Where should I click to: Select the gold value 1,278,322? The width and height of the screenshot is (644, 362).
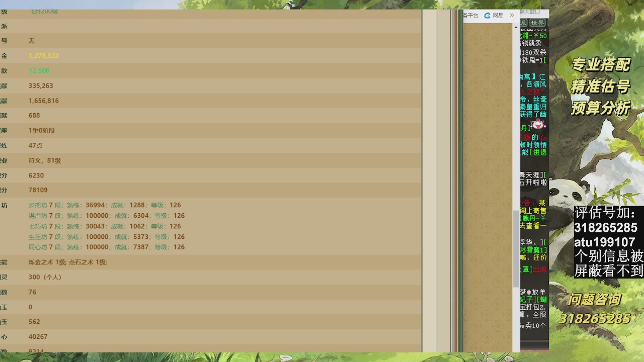(x=44, y=56)
